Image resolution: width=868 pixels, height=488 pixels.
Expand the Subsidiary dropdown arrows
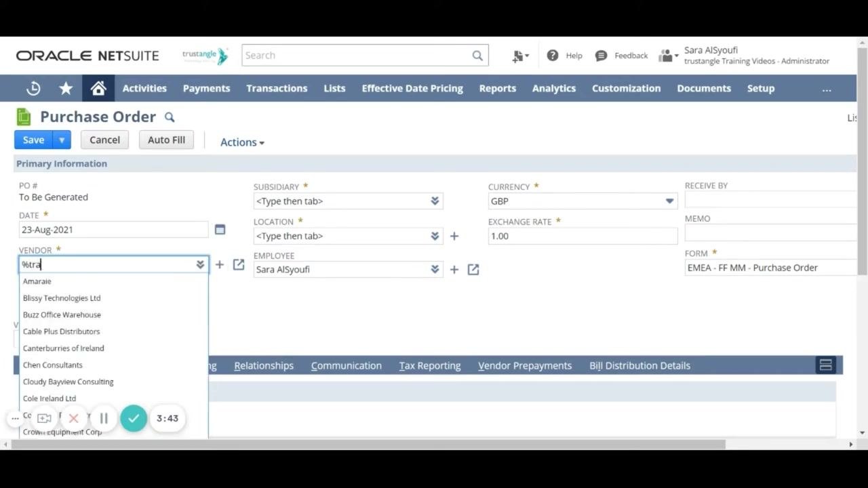coord(435,201)
